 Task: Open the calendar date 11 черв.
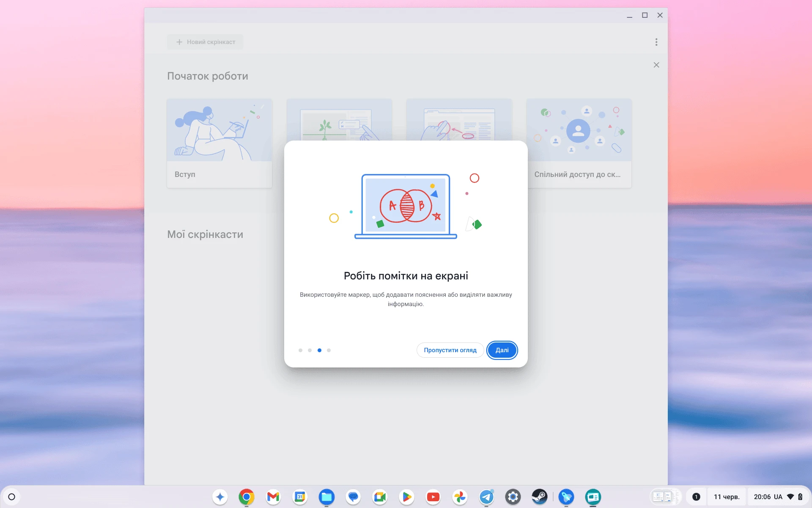(727, 497)
